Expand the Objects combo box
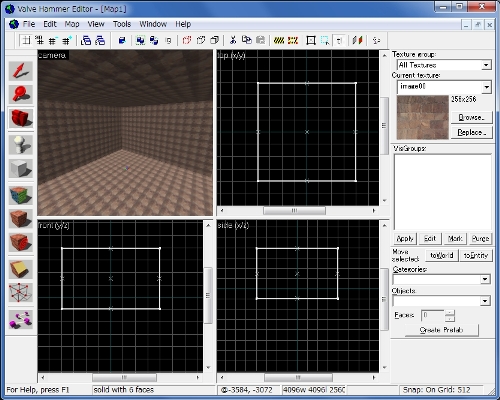 pyautogui.click(x=485, y=301)
